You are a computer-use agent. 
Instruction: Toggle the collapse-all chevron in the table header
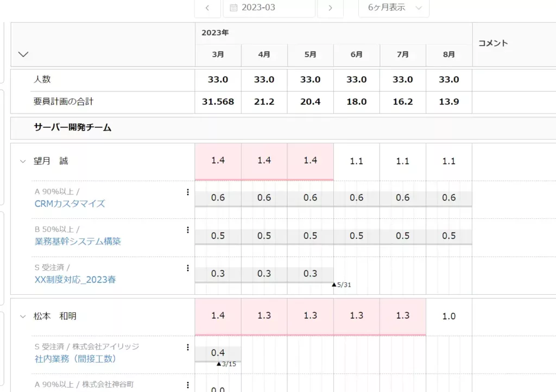(x=23, y=54)
